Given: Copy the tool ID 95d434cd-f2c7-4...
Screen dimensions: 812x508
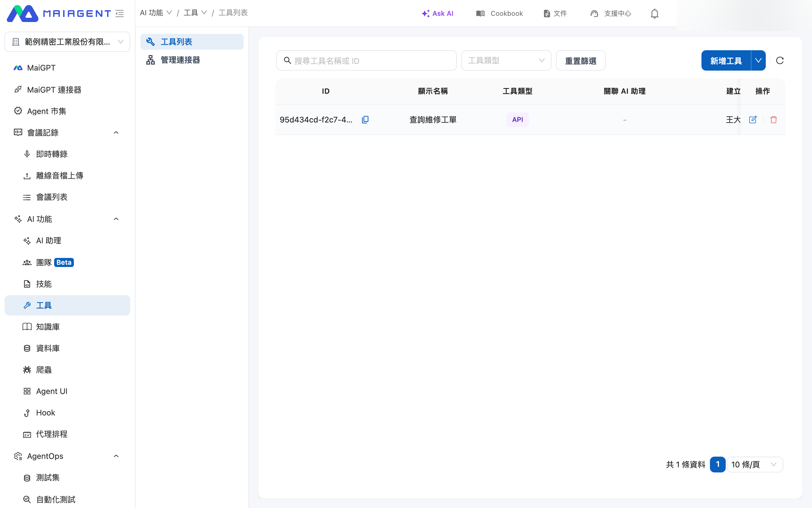Looking at the screenshot, I should pos(365,120).
